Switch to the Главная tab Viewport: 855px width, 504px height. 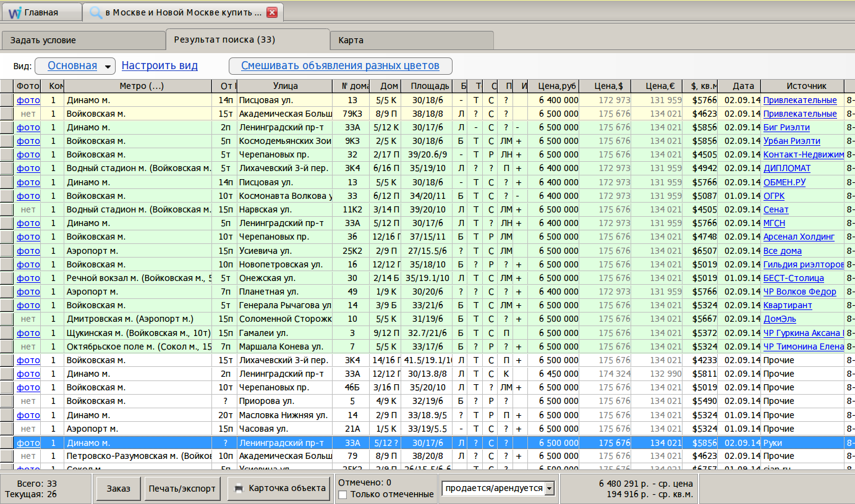(41, 12)
